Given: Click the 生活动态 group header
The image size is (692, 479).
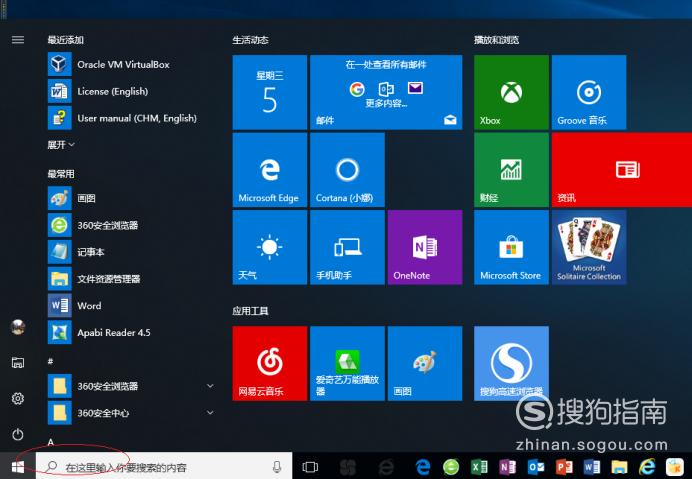Looking at the screenshot, I should pyautogui.click(x=250, y=40).
